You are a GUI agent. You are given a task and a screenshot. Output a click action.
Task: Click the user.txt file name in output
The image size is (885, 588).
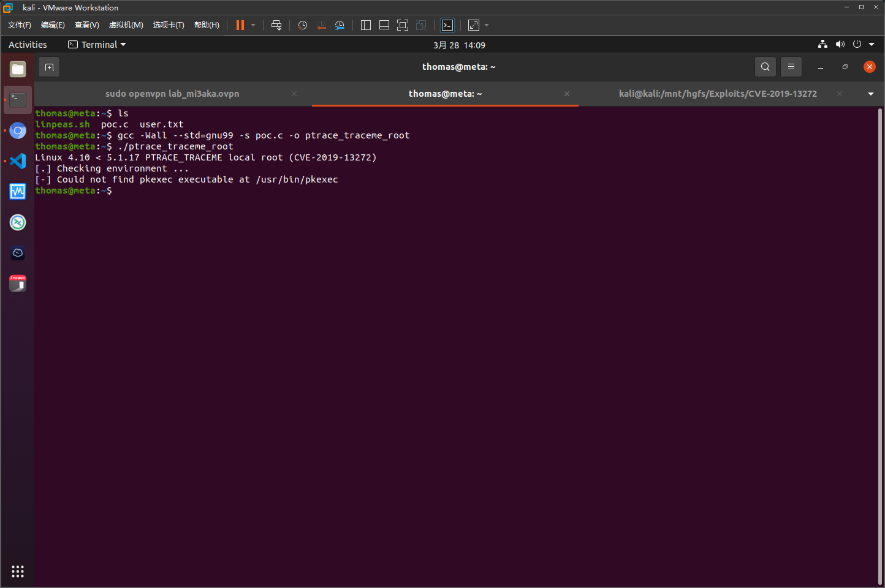162,124
